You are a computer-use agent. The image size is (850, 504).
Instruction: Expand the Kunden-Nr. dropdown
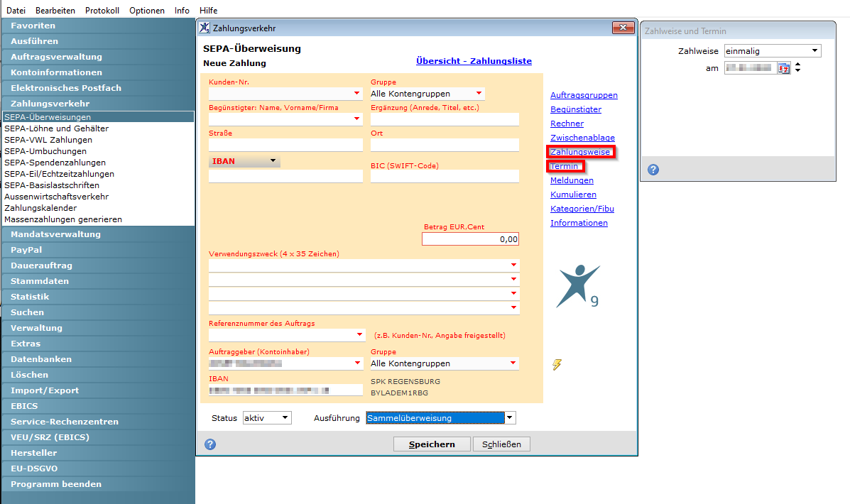click(356, 93)
